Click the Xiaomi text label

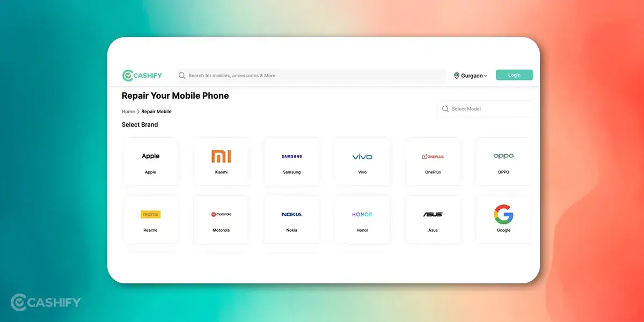221,172
